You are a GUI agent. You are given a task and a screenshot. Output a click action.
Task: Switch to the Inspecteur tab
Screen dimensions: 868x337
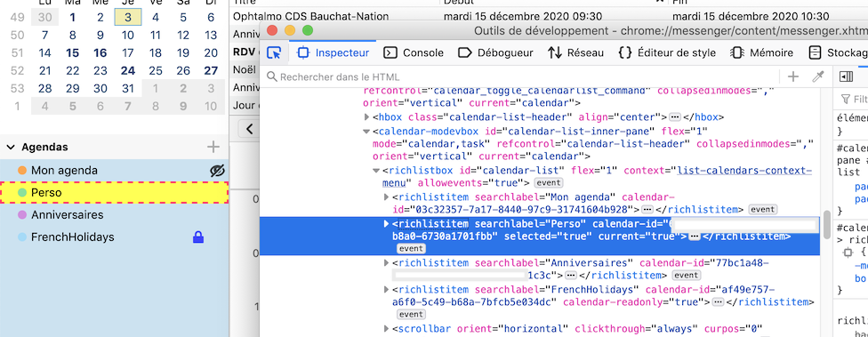pos(333,53)
